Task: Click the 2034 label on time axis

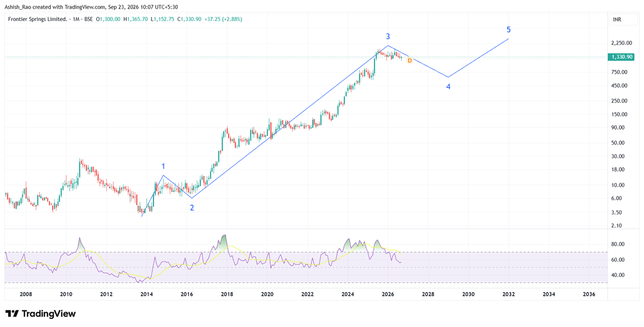Action: pos(549,295)
